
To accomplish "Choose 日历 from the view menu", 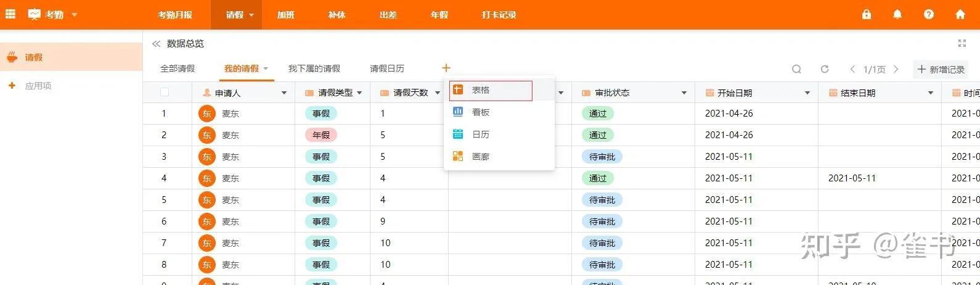I will [x=499, y=134].
